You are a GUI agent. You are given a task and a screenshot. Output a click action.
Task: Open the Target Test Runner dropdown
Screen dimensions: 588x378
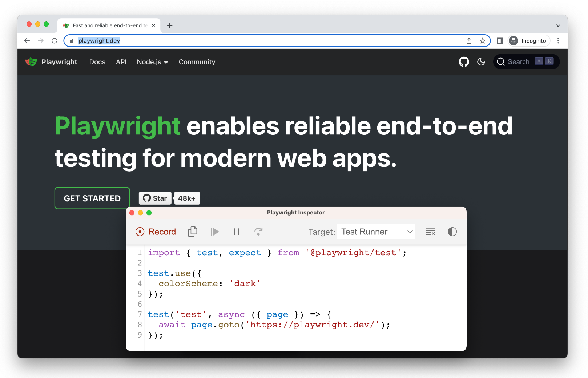[x=376, y=232]
